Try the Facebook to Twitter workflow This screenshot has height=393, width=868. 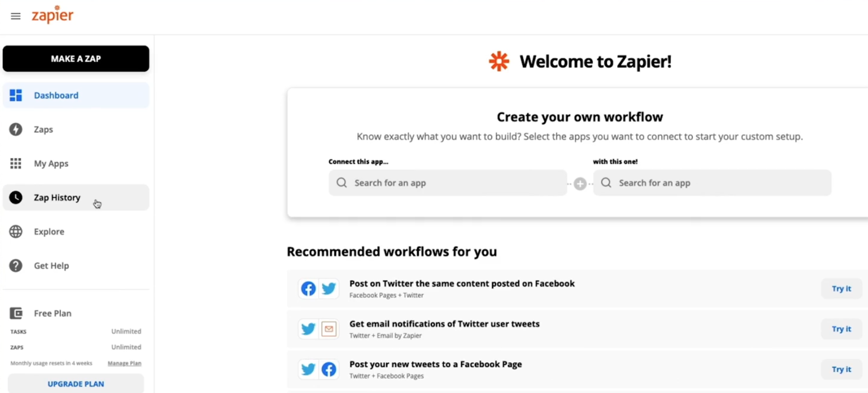[841, 289]
